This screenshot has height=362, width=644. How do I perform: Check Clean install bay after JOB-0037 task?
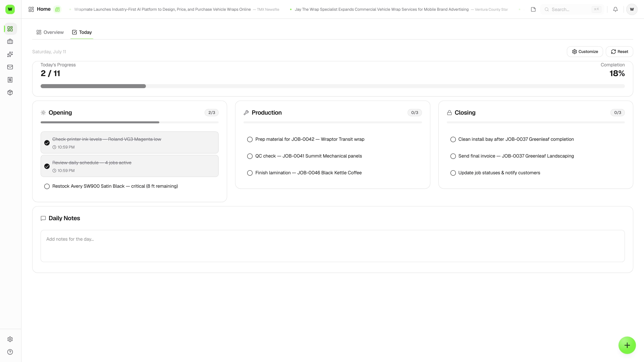(x=453, y=139)
